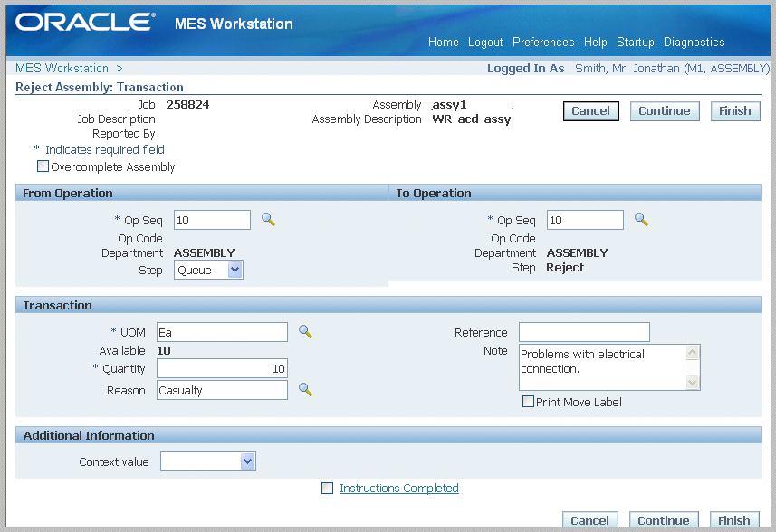Click the Reject step value text
The image size is (776, 532).
pyautogui.click(x=565, y=268)
